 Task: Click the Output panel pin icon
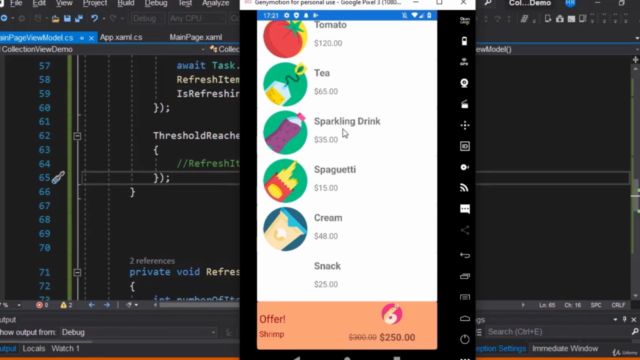[624, 320]
